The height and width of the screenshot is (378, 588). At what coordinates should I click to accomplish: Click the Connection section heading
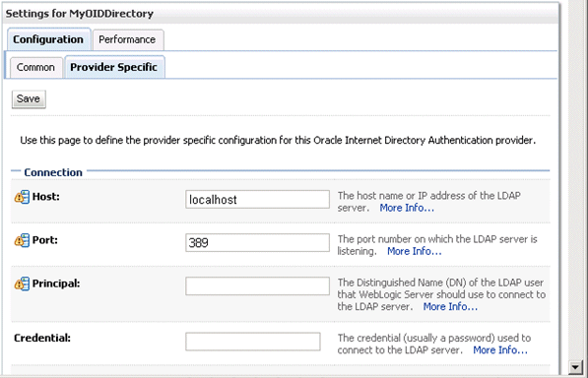(x=53, y=172)
